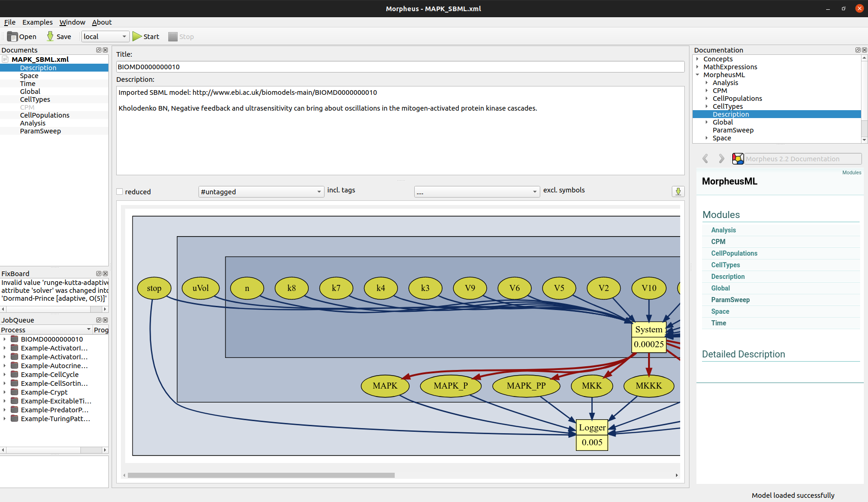This screenshot has height=502, width=868.
Task: Click the Morpheus documentation logo icon
Action: click(x=738, y=159)
